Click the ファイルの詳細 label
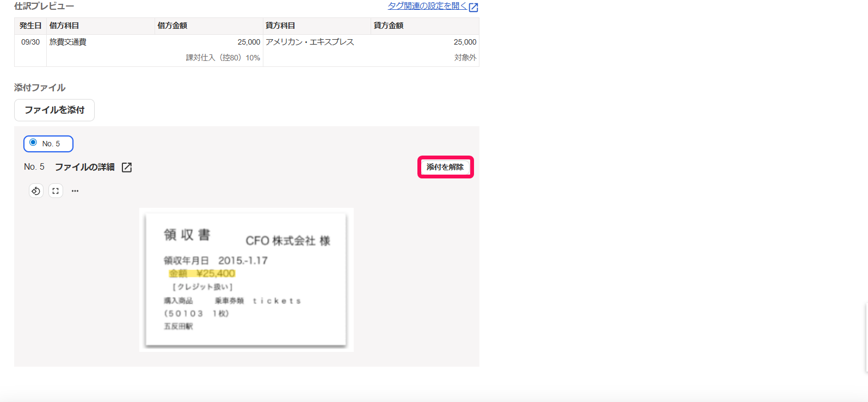868x402 pixels. click(x=84, y=167)
